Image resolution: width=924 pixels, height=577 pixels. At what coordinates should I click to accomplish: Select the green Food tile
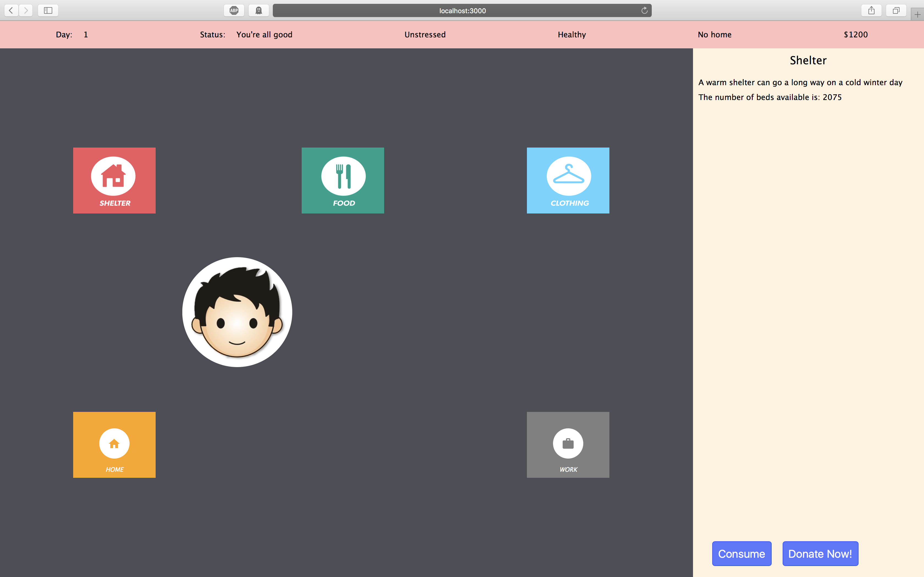(342, 180)
